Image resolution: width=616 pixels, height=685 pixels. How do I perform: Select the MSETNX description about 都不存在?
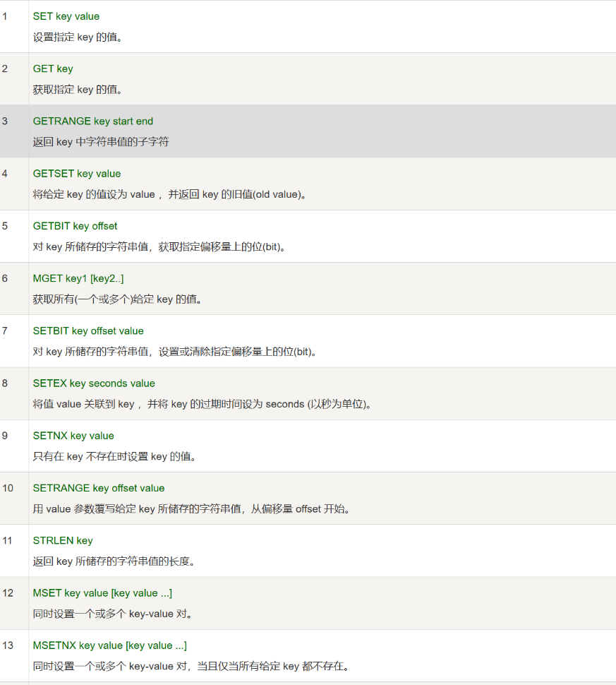click(x=192, y=666)
